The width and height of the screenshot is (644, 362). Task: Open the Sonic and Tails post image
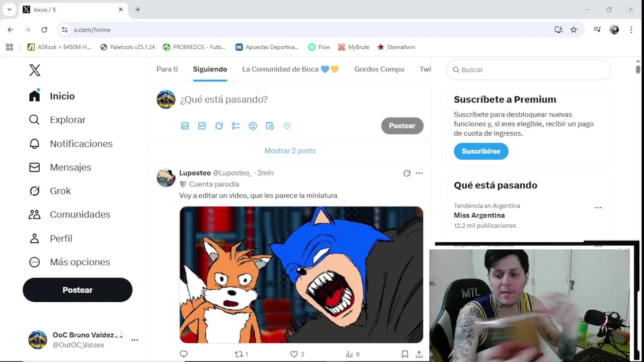tap(301, 275)
